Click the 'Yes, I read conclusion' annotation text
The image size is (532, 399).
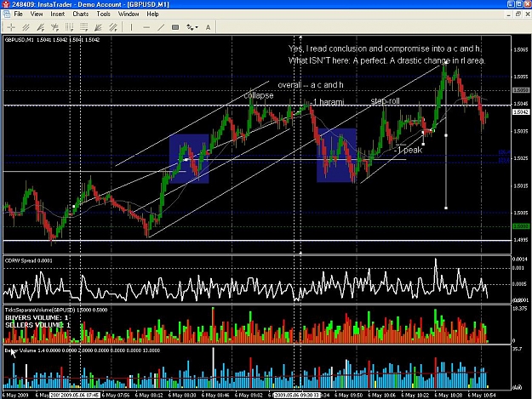[x=385, y=48]
